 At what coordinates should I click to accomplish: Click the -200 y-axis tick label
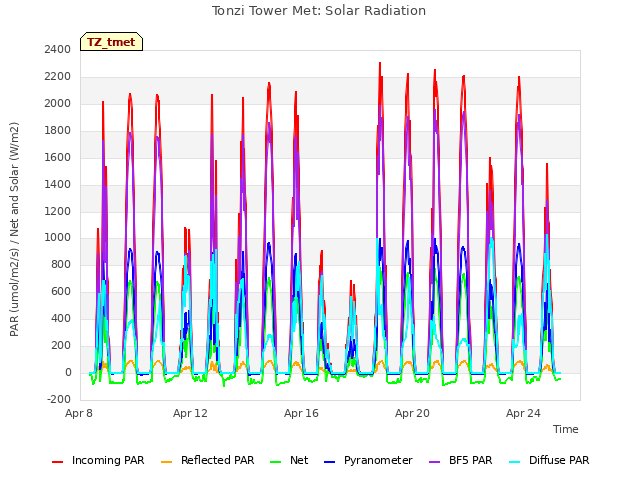[59, 400]
